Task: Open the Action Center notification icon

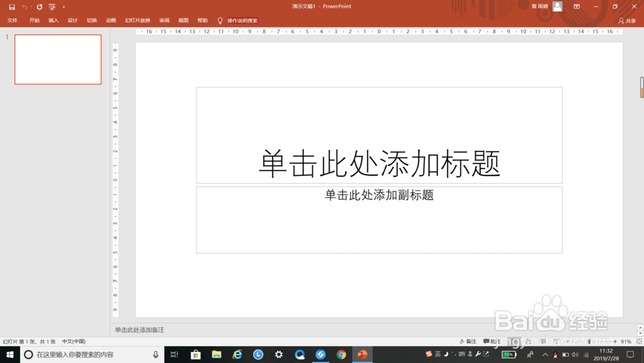Action: (x=630, y=355)
